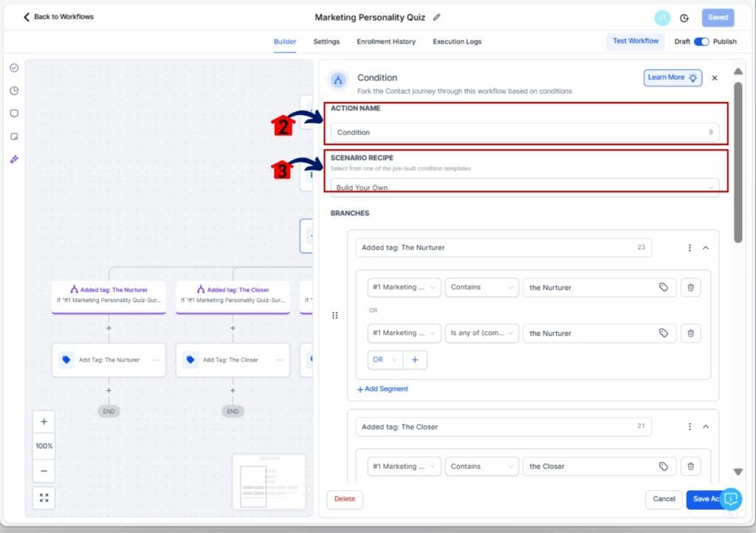Click the Test Workflow button
This screenshot has width=756, height=533.
click(x=635, y=41)
